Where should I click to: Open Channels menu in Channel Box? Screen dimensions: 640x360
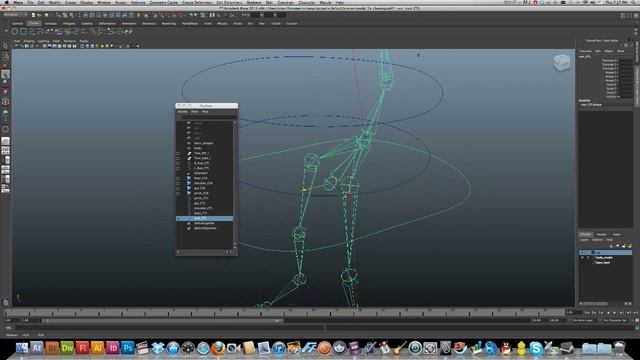pyautogui.click(x=585, y=51)
